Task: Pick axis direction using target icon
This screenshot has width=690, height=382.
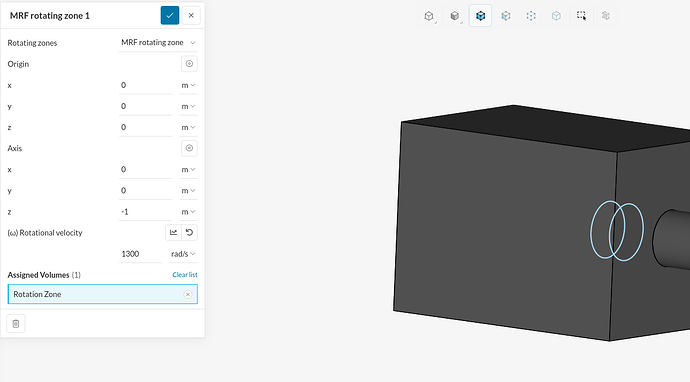Action: tap(189, 148)
